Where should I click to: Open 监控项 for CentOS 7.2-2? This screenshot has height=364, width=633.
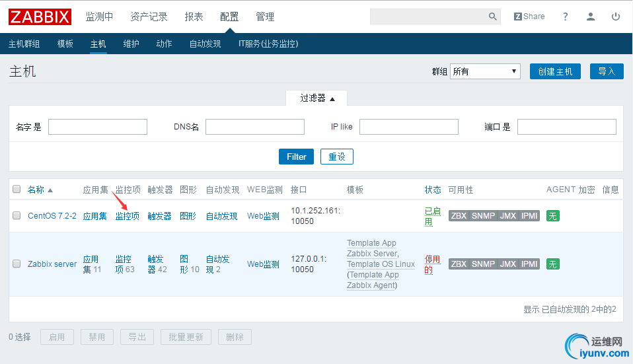pos(127,216)
